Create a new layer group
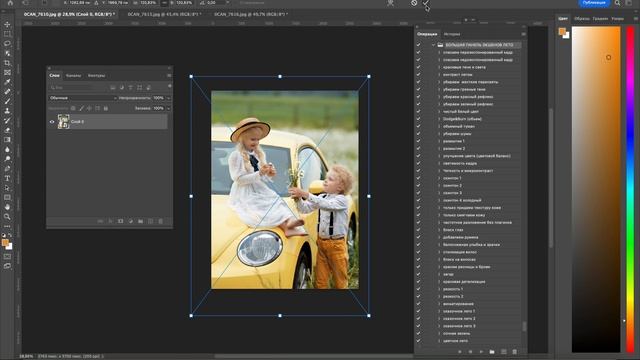The image size is (640, 360). [x=140, y=221]
